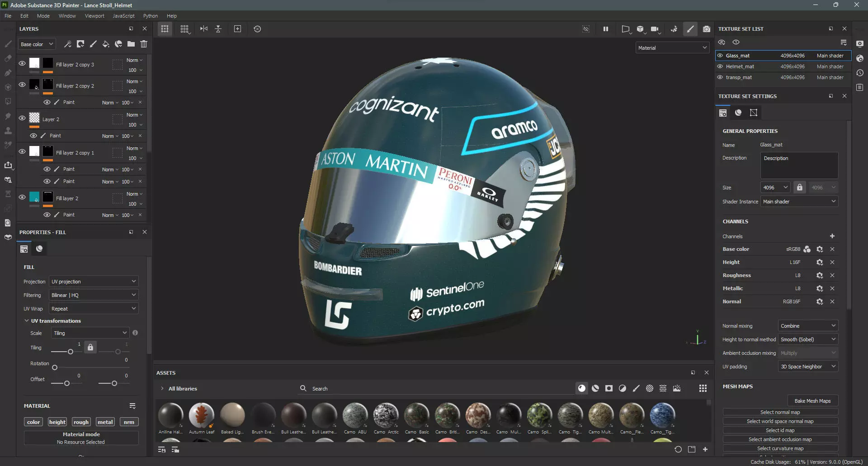Open the Normal mixing Combine dropdown
Viewport: 868px width, 466px height.
[x=808, y=325]
